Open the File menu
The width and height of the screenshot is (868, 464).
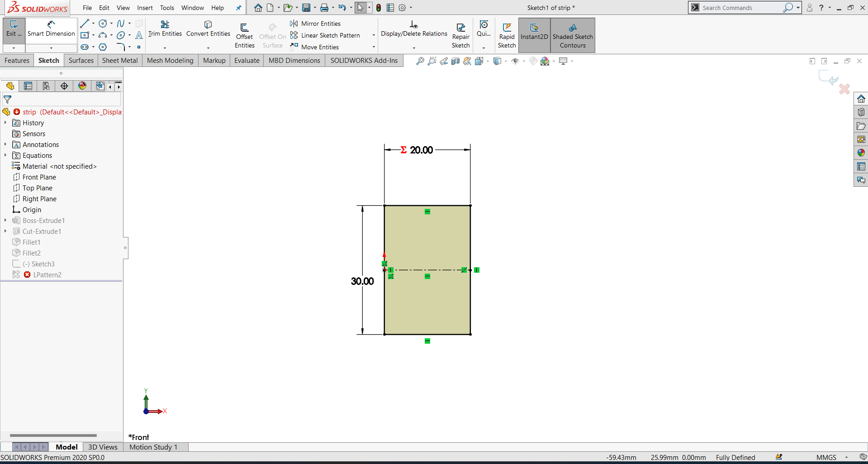[x=87, y=8]
